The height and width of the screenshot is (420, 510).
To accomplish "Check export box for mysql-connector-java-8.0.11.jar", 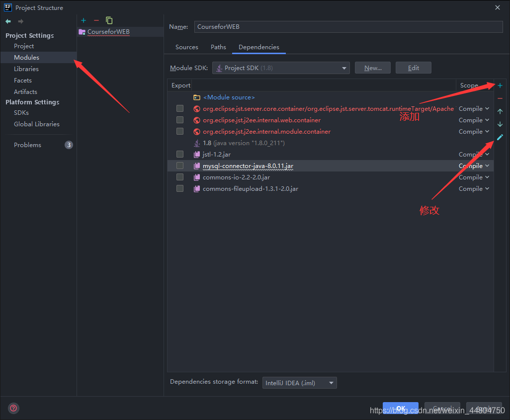I will (x=180, y=166).
